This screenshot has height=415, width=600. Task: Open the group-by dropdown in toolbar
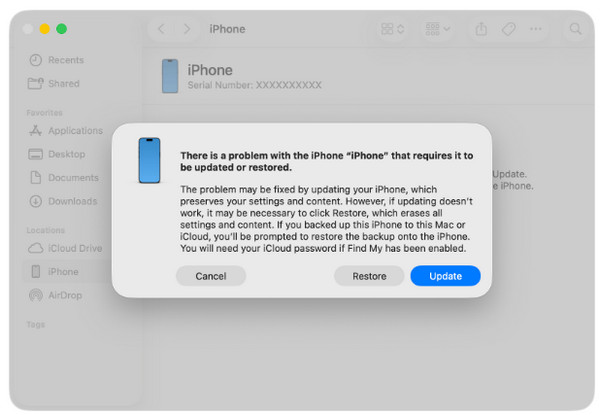437,29
